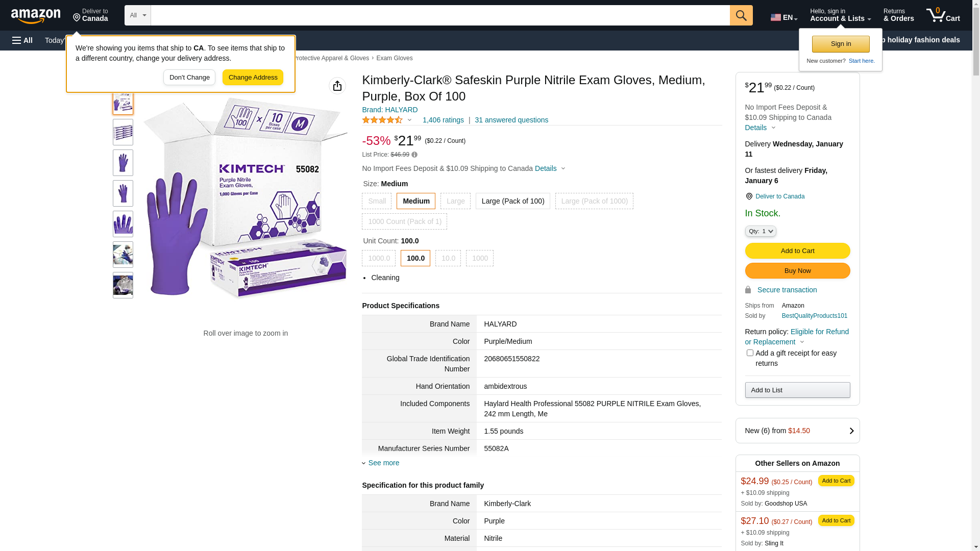Screen dimensions: 980x551
Task: Click the Exam Gloves breadcrumb
Action: pyautogui.click(x=395, y=58)
